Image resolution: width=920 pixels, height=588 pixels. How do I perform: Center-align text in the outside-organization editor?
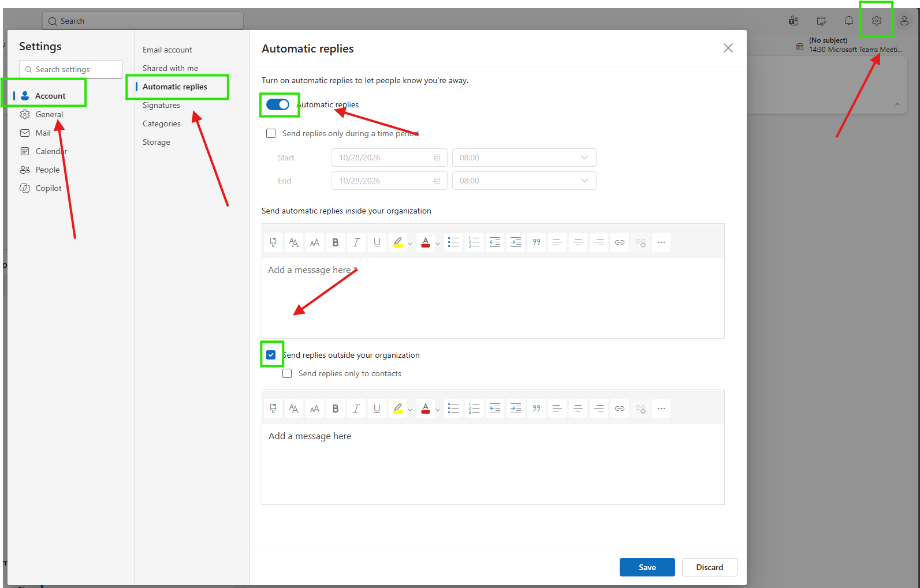point(578,409)
